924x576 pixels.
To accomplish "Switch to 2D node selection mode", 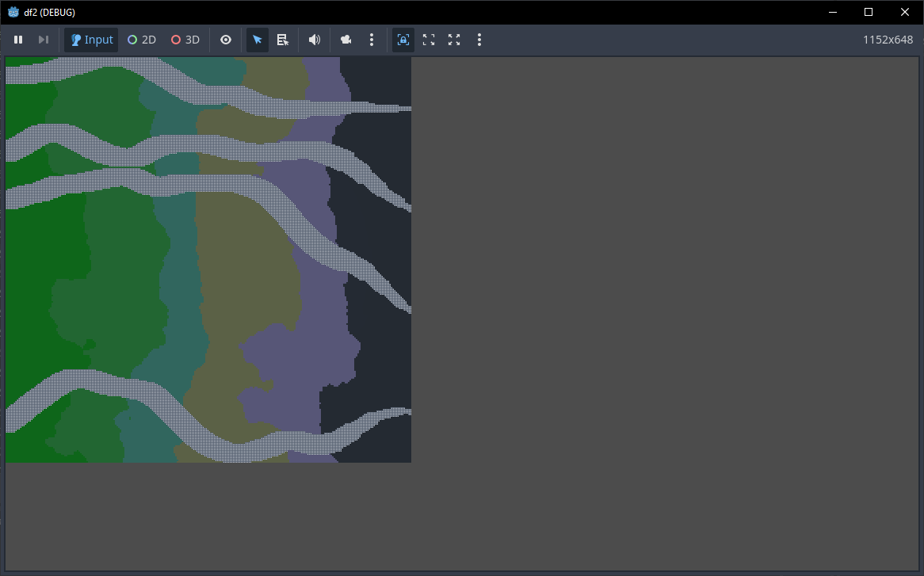I will pyautogui.click(x=142, y=40).
